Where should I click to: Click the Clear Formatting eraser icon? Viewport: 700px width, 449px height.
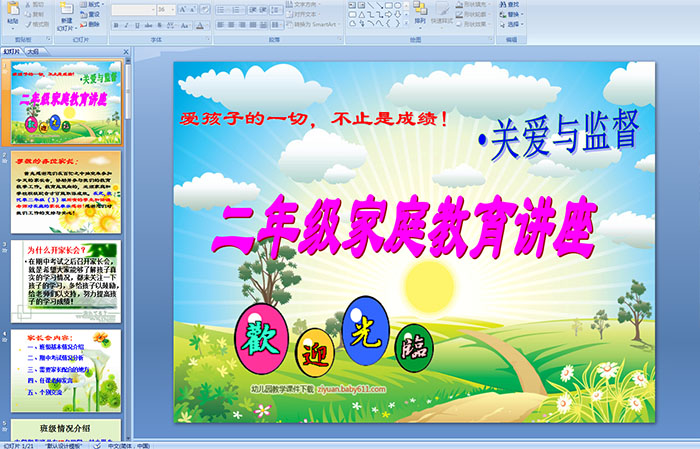click(x=205, y=9)
